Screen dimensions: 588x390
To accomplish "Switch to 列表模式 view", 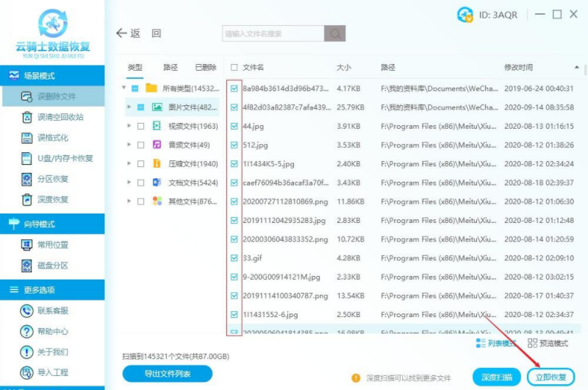I will pos(495,343).
